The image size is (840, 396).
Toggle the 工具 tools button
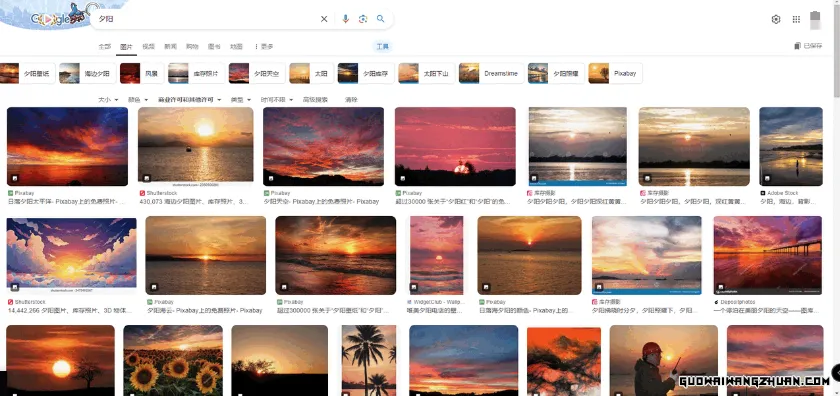[382, 47]
